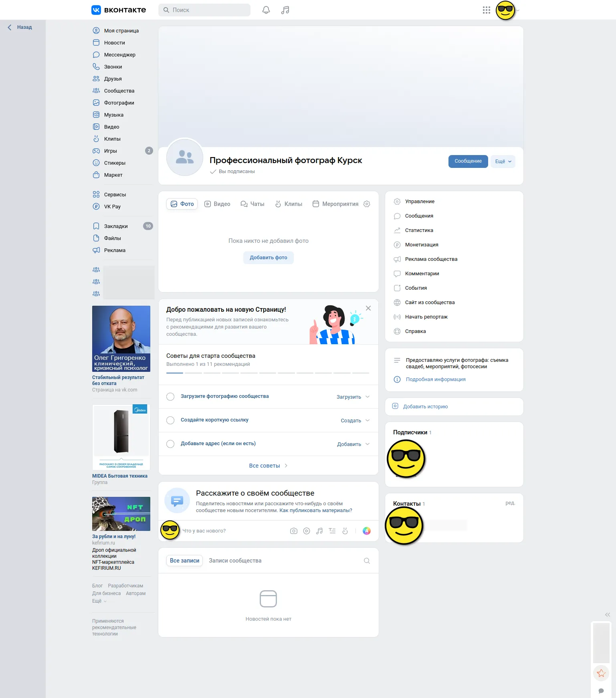Click the recommendations progress bar
This screenshot has height=698, width=616.
[x=268, y=373]
